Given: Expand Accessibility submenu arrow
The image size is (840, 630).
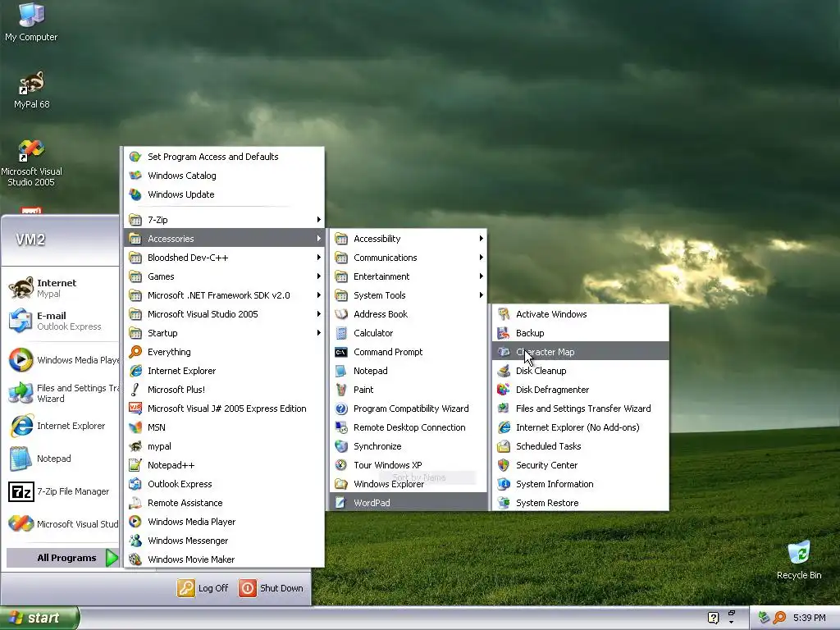Looking at the screenshot, I should click(x=481, y=239).
